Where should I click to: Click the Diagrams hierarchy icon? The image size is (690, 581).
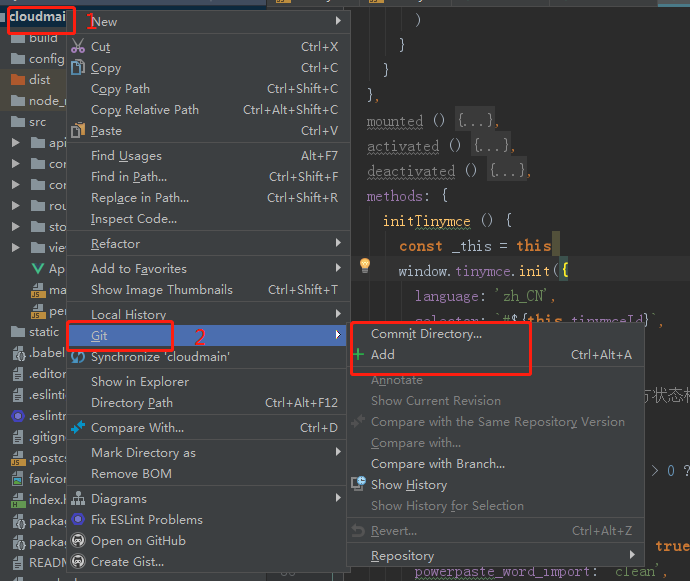(x=78, y=499)
